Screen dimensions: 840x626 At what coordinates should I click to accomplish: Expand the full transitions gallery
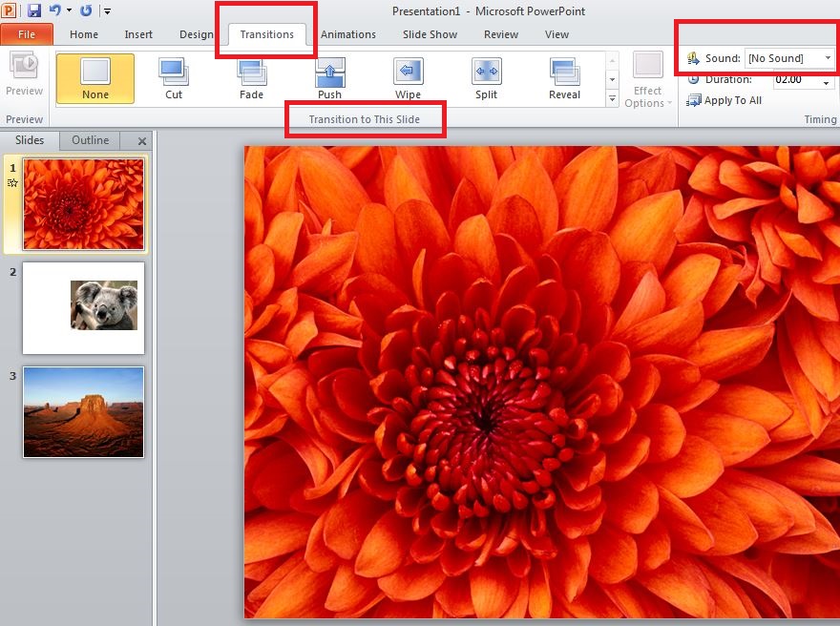pyautogui.click(x=612, y=98)
